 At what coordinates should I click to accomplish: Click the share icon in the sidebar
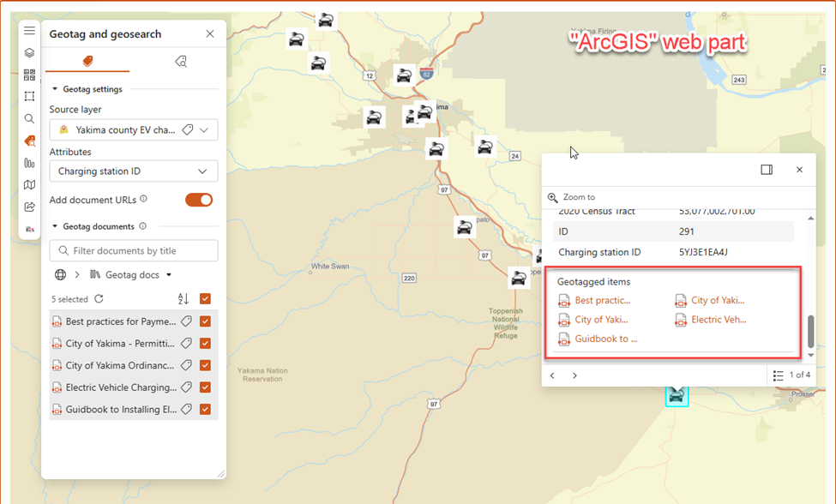pyautogui.click(x=29, y=207)
